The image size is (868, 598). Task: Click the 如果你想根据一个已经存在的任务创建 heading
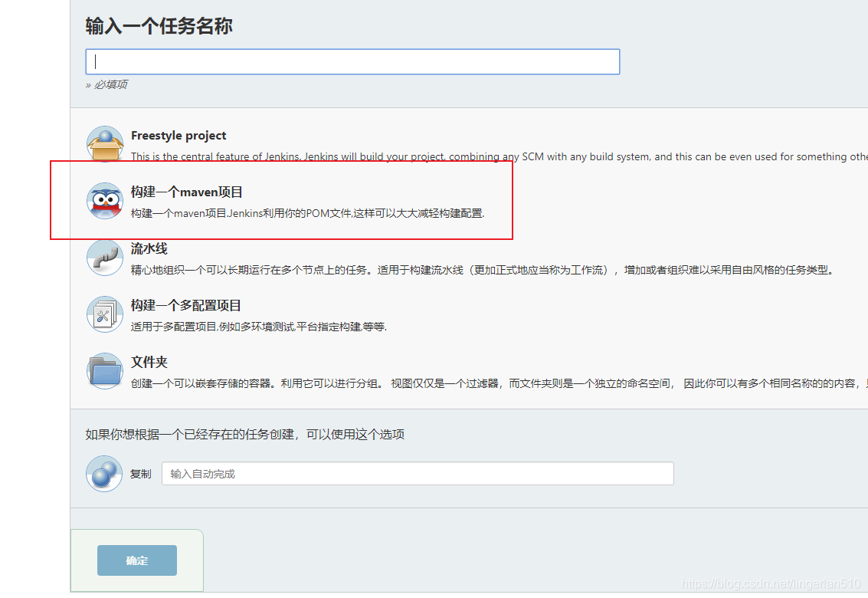pos(244,435)
